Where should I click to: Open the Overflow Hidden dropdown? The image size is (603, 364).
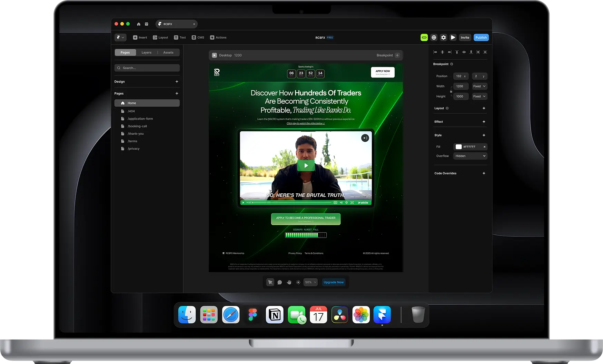coord(470,156)
